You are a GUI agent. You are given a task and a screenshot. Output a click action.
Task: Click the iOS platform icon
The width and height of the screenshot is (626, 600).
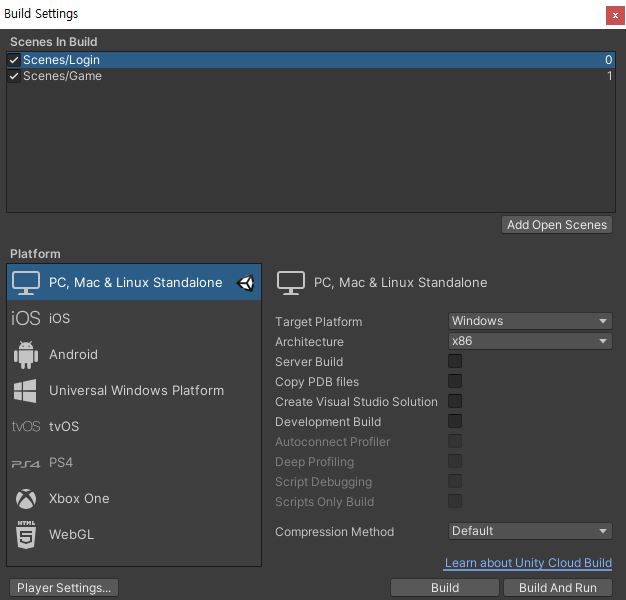click(x=26, y=318)
